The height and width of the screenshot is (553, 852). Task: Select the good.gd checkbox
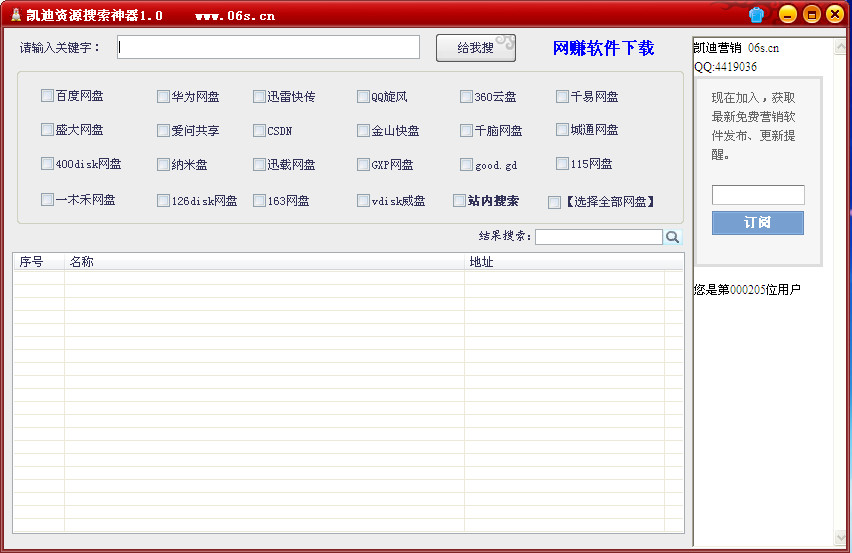(466, 165)
